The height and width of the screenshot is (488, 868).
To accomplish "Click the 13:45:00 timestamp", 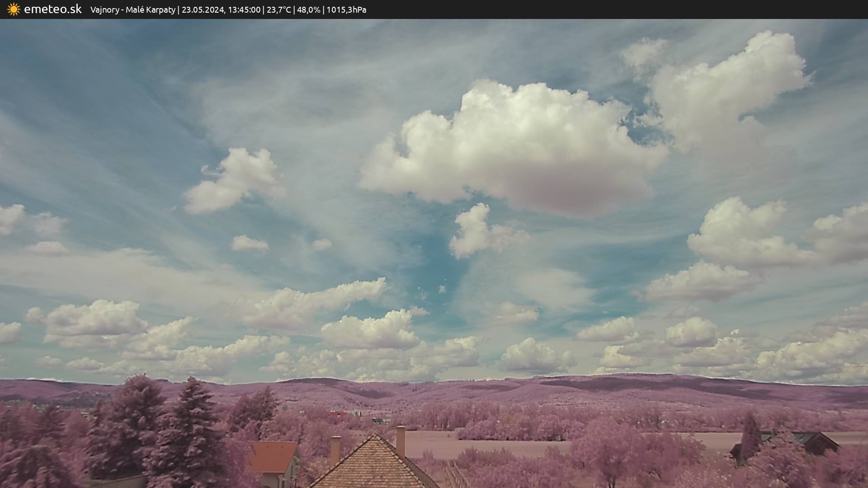I will (x=244, y=10).
